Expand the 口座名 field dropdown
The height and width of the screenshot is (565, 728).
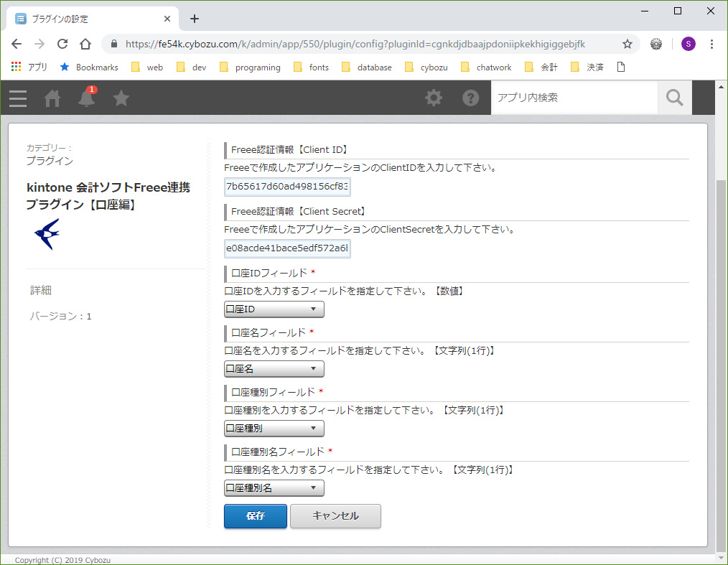[274, 369]
